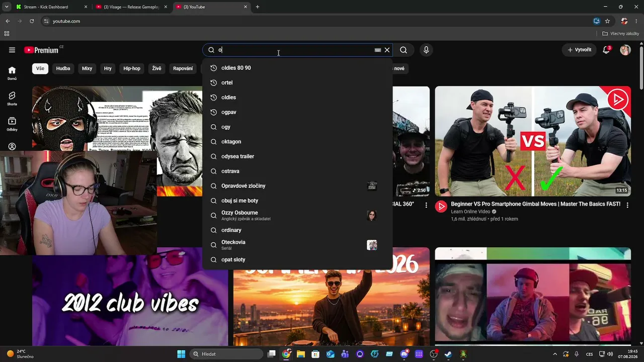Open the account avatar menu
Screen dimensions: 644x362
(625, 50)
